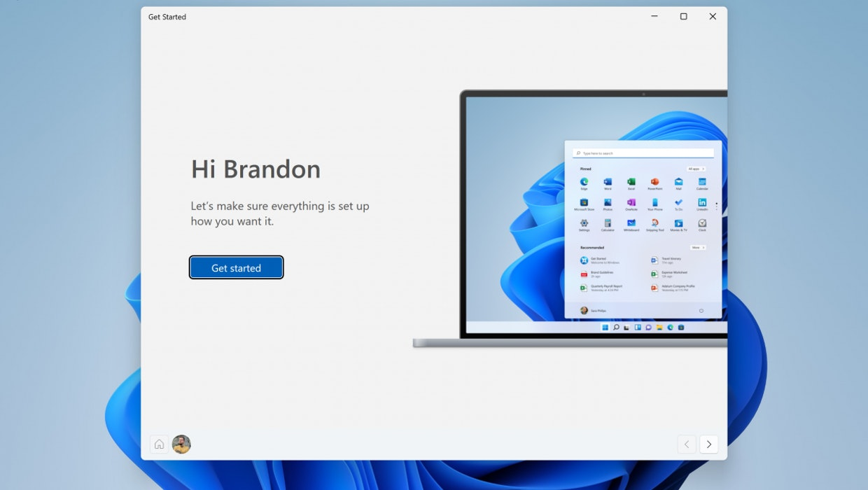
Task: Maximize the Get Started window
Action: (x=683, y=17)
